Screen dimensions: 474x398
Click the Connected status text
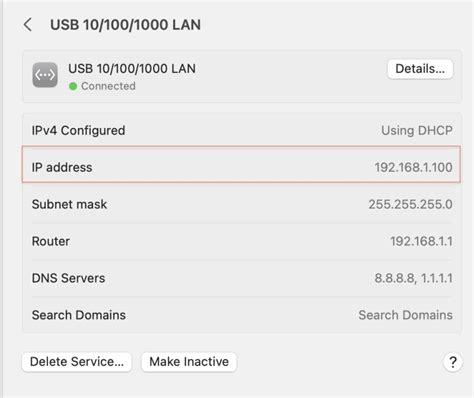coord(108,86)
